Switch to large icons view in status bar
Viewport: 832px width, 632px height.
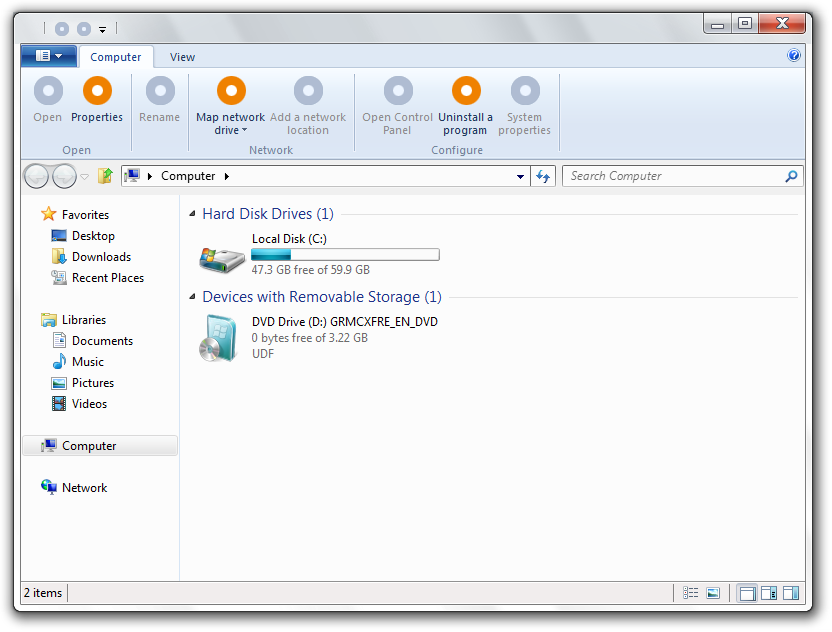pyautogui.click(x=713, y=593)
